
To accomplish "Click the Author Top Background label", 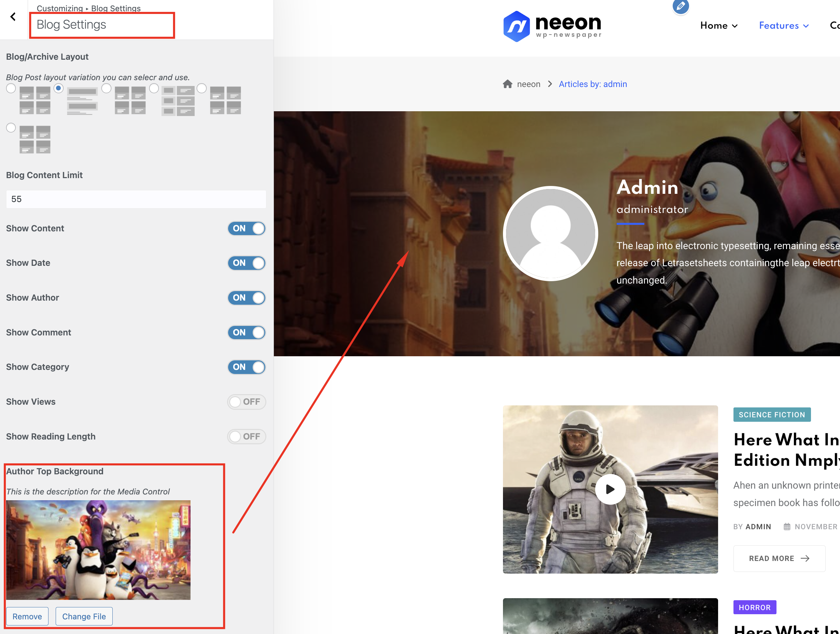I will pyautogui.click(x=55, y=471).
